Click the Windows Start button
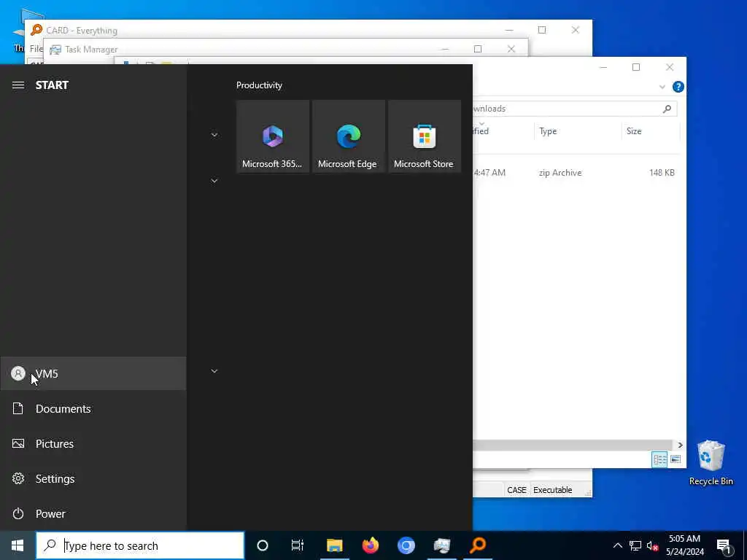747x560 pixels. pyautogui.click(x=18, y=545)
